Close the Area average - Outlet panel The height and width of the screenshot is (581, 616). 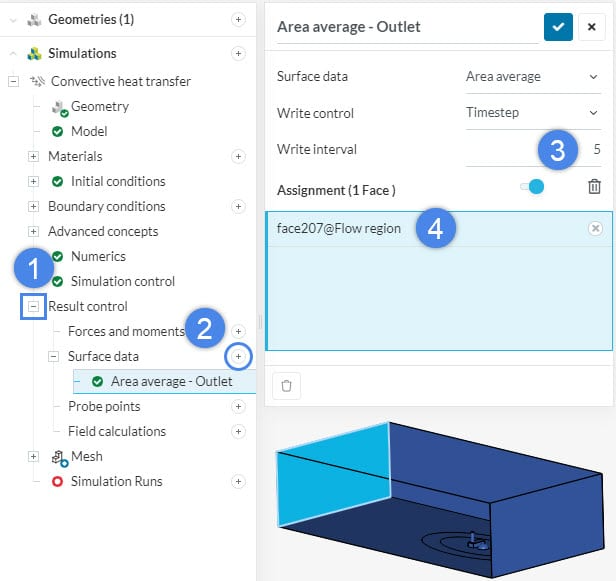(591, 27)
